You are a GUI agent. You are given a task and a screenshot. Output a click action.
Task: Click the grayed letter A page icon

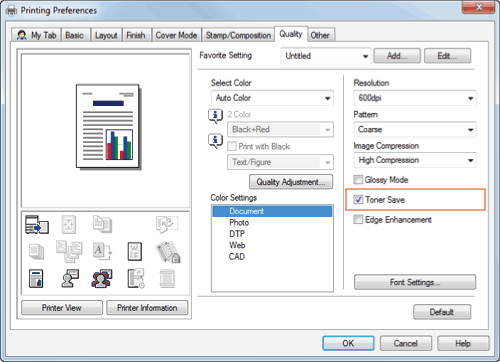pyautogui.click(x=102, y=251)
